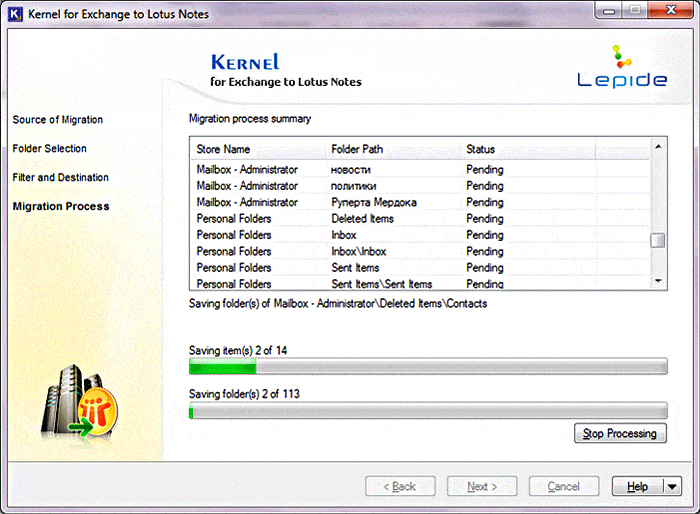Select the Folder Selection step

point(50,148)
